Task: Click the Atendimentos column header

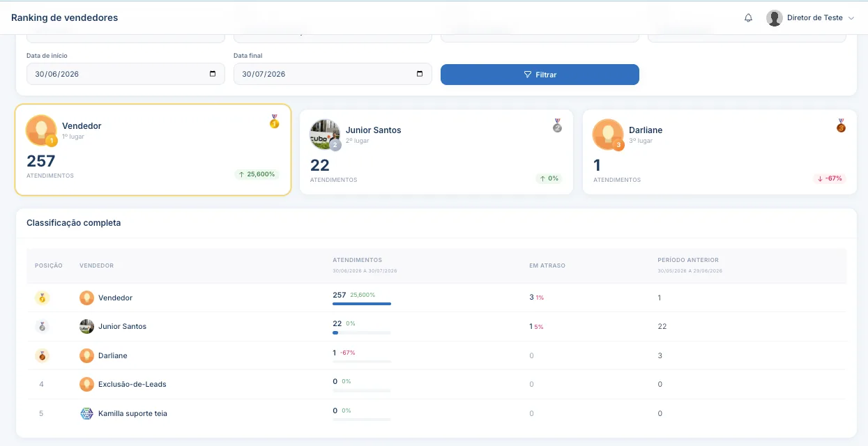Action: tap(357, 260)
